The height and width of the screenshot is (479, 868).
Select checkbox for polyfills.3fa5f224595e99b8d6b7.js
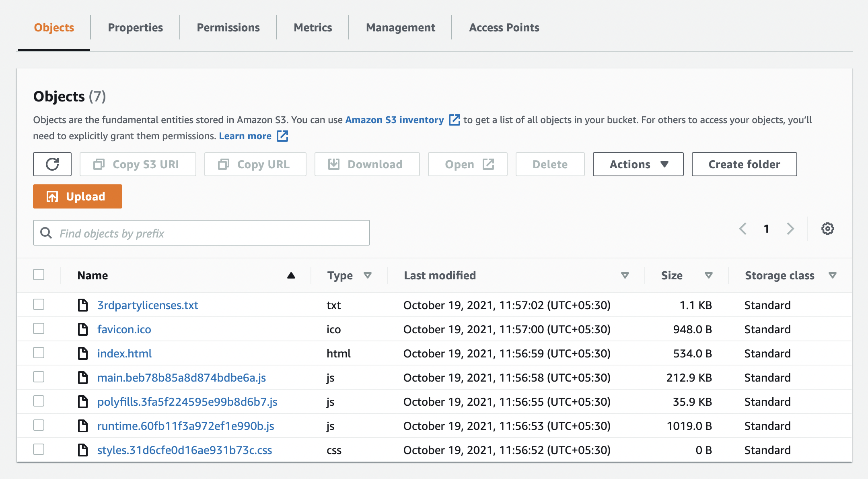point(39,401)
